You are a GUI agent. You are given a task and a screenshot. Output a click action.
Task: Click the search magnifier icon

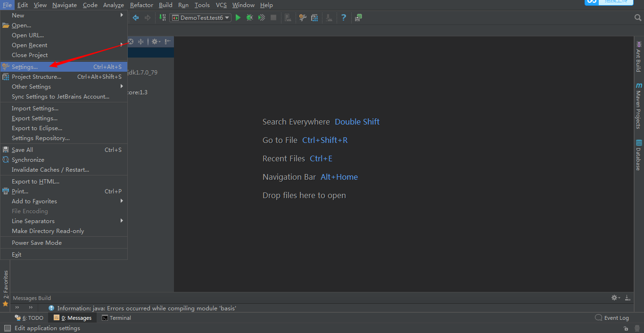coord(638,17)
